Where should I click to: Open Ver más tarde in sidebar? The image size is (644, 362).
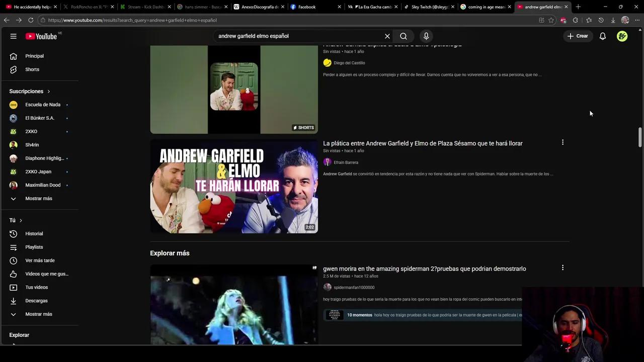click(39, 260)
